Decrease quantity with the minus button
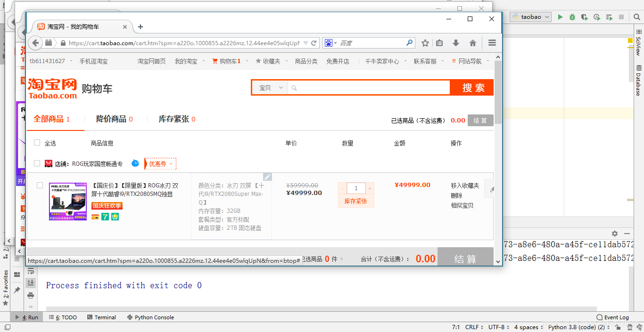The image size is (644, 332). 342,188
